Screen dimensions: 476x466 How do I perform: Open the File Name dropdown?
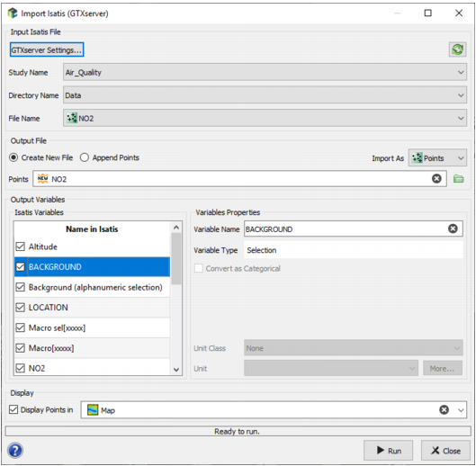265,118
